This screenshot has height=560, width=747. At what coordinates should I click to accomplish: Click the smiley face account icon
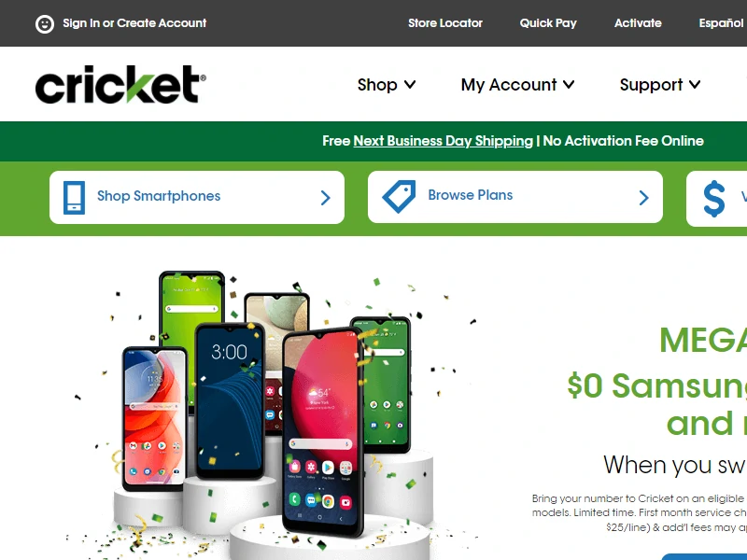45,23
